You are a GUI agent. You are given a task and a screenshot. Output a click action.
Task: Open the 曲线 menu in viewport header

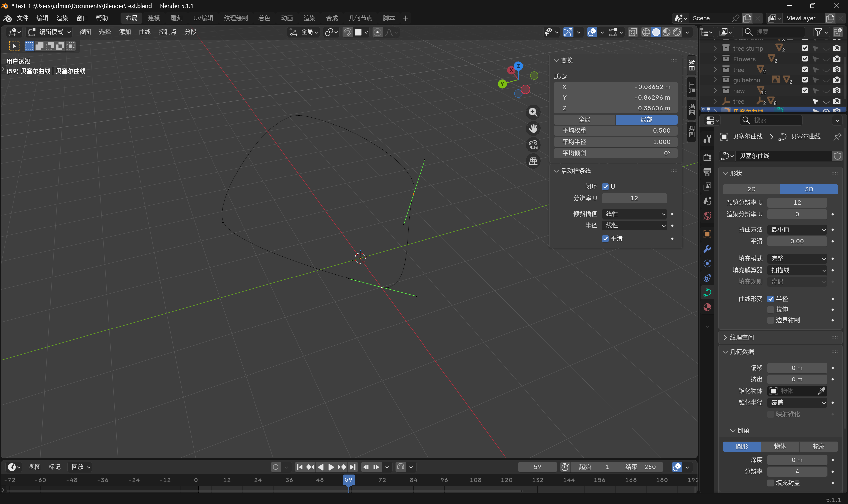point(144,32)
